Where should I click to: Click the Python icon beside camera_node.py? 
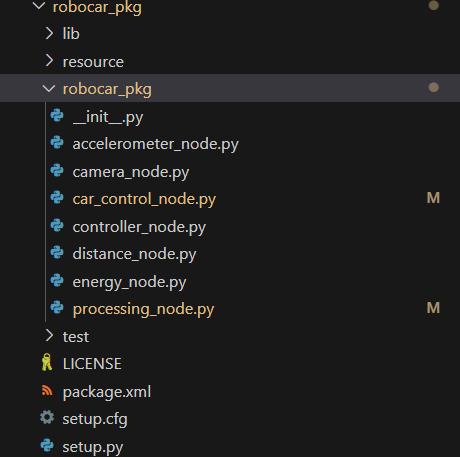pyautogui.click(x=57, y=170)
